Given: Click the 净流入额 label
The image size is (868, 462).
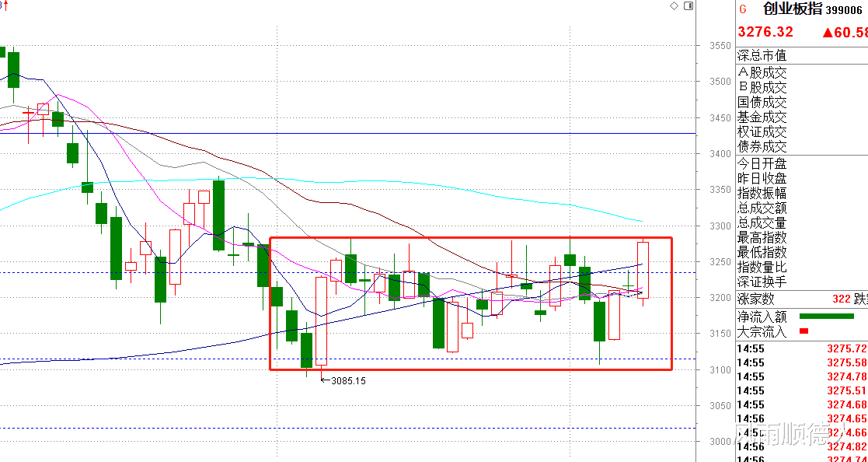Looking at the screenshot, I should [x=762, y=317].
